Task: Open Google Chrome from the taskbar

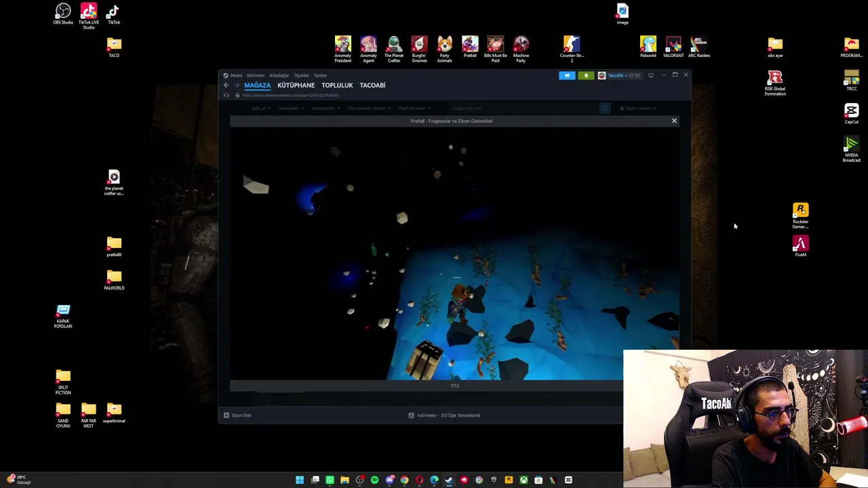Action: coord(404,480)
